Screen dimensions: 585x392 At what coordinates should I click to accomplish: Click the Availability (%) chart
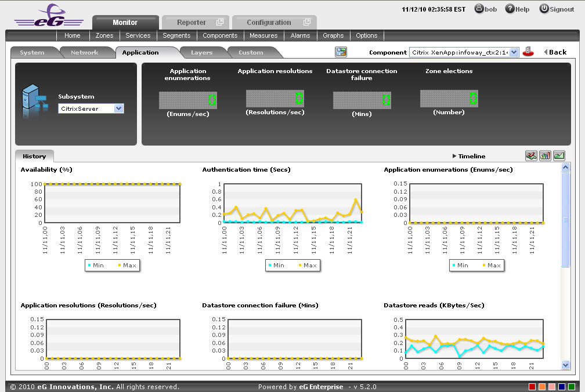113,203
